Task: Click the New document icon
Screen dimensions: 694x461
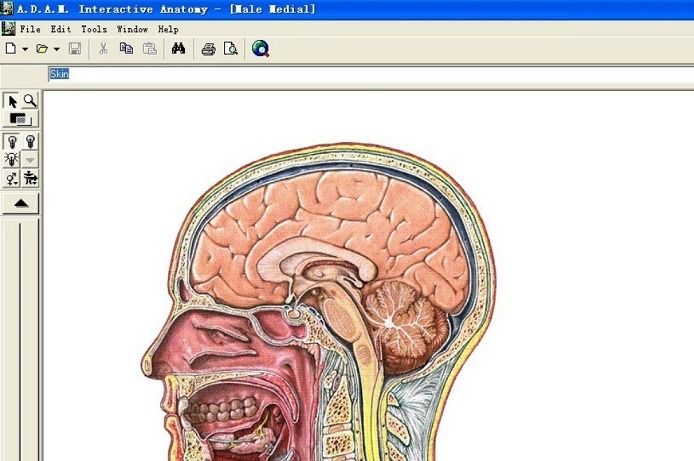Action: (10, 48)
